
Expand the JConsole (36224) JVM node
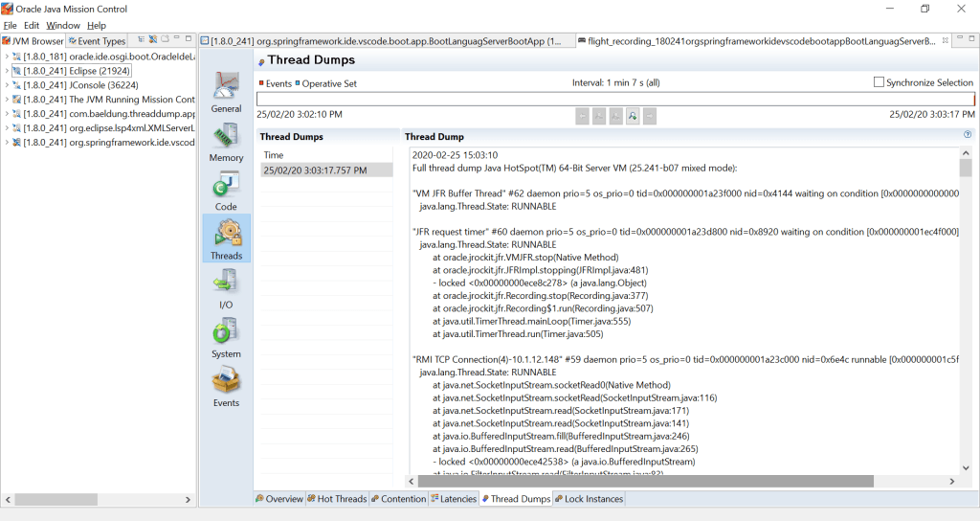pos(7,85)
